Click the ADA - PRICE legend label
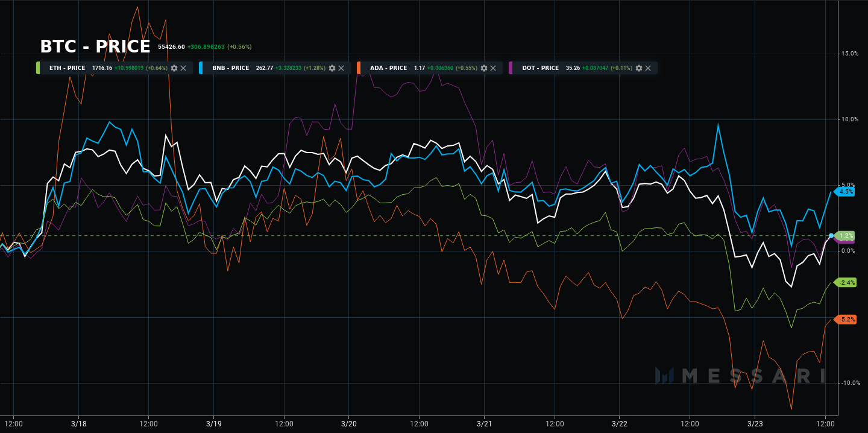The height and width of the screenshot is (433, 868). point(389,68)
